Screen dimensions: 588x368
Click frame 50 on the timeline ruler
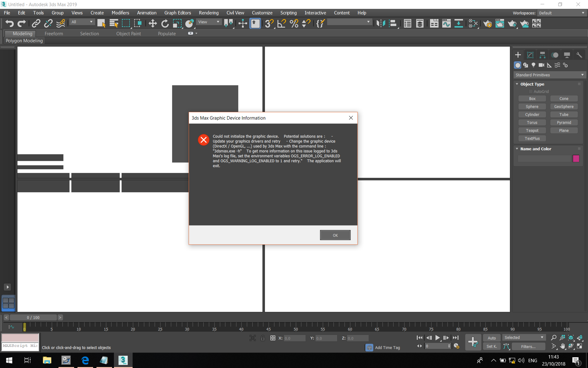click(296, 327)
